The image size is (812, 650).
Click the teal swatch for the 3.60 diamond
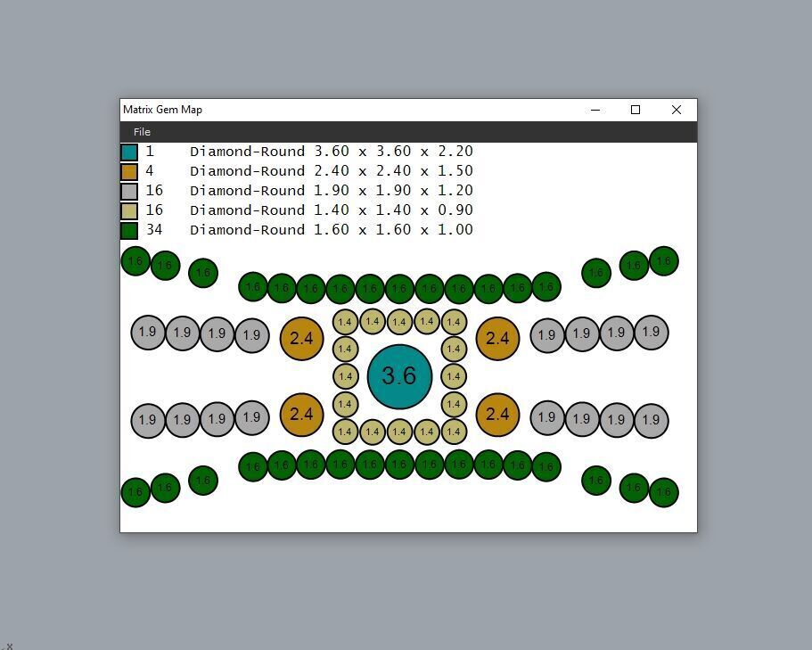click(129, 152)
